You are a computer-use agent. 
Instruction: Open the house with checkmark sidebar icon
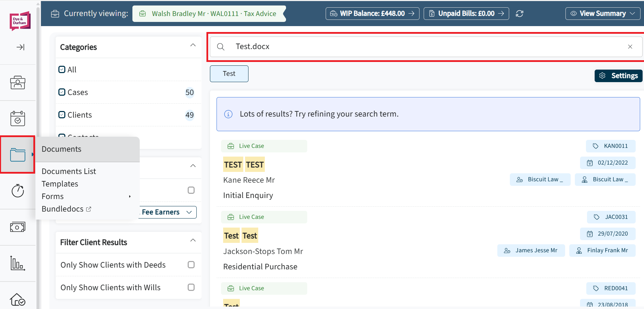point(18,299)
